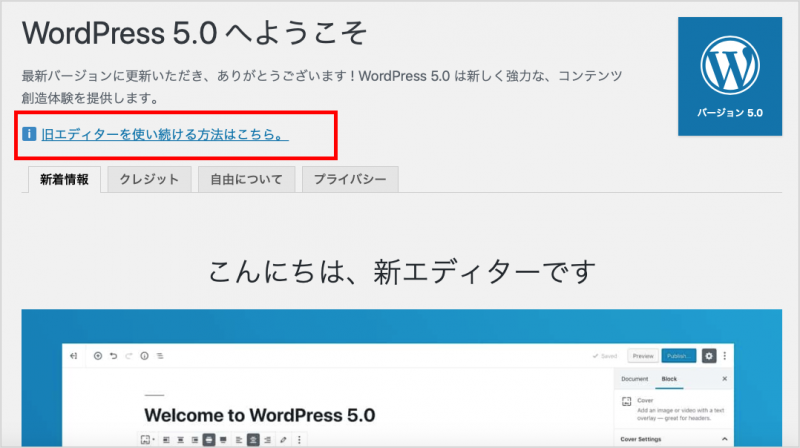Open the block navigation list icon in editor preview

click(160, 356)
